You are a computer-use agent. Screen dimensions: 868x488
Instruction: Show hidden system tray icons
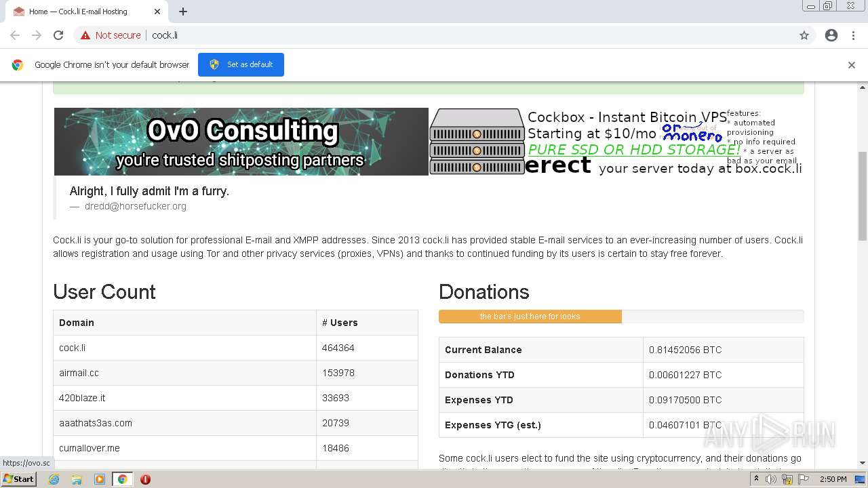[756, 479]
